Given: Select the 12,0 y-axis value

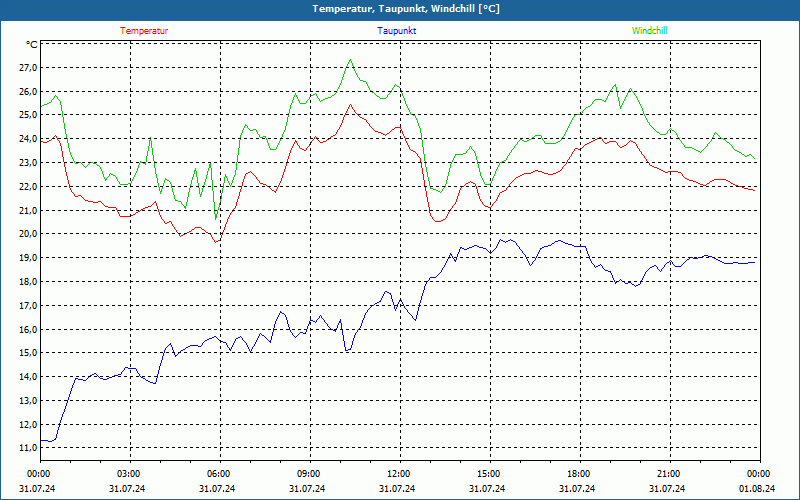Looking at the screenshot, I should (28, 424).
